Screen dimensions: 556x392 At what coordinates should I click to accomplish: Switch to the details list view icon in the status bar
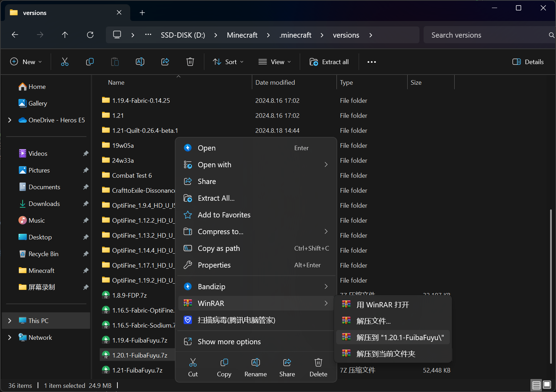click(536, 385)
